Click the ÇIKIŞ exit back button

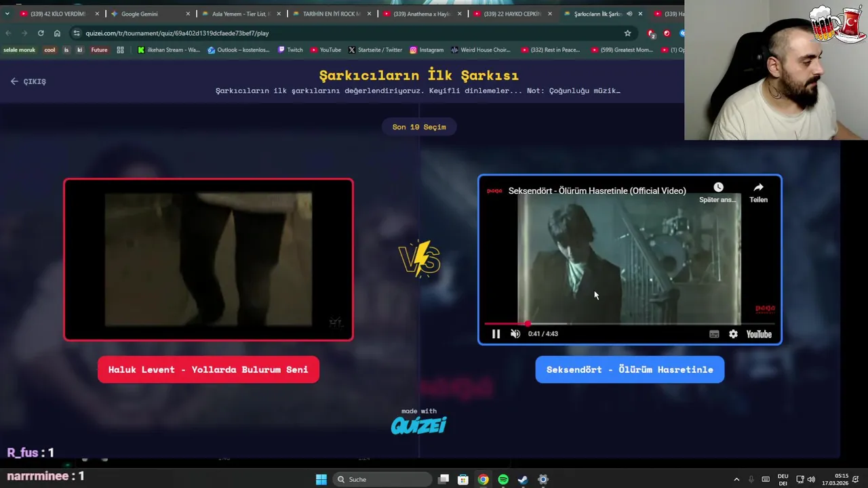pyautogui.click(x=28, y=81)
